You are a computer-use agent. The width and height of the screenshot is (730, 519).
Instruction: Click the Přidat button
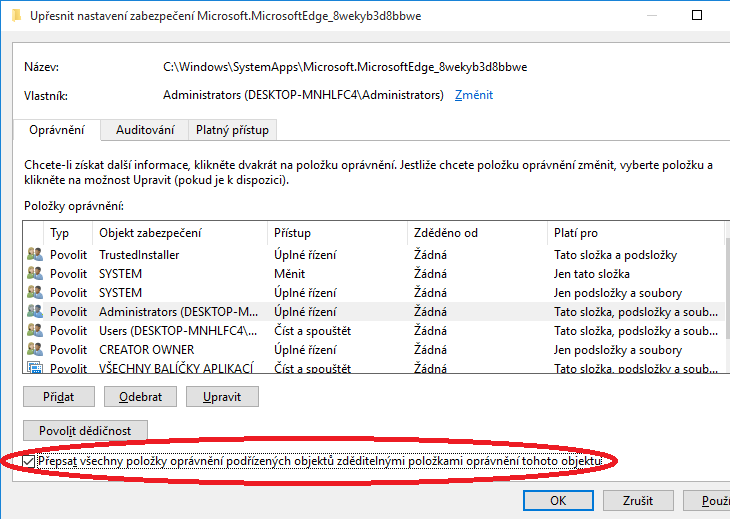[x=59, y=397]
